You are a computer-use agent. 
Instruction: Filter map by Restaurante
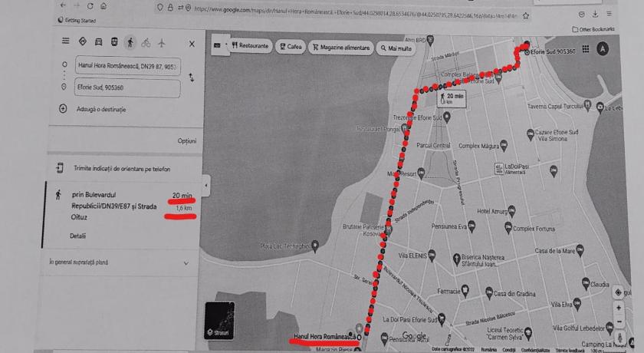tap(250, 45)
